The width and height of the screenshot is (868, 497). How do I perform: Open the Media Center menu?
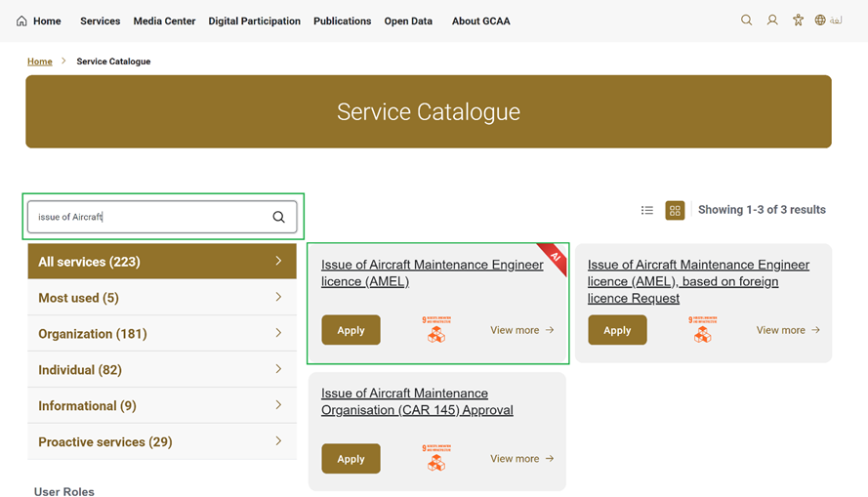pos(164,21)
